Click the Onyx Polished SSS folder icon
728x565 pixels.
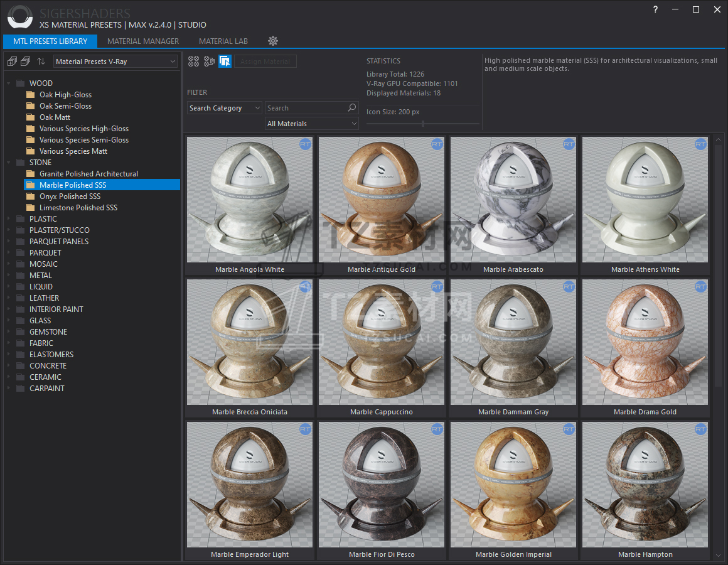(31, 196)
